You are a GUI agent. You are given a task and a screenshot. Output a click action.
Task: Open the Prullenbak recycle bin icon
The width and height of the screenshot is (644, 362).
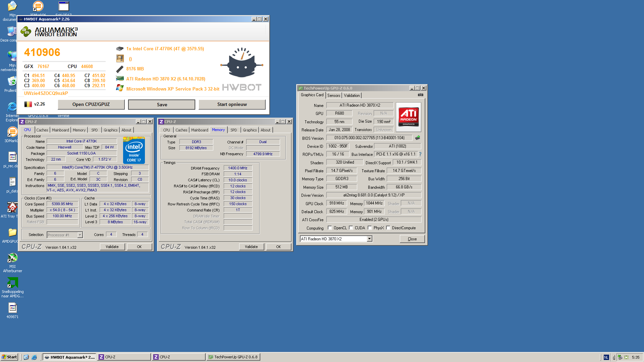pyautogui.click(x=12, y=81)
